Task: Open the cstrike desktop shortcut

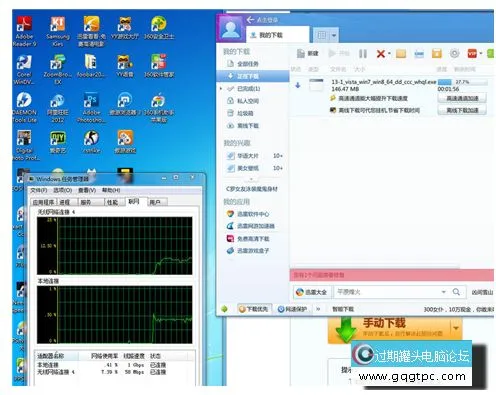Action: click(91, 142)
